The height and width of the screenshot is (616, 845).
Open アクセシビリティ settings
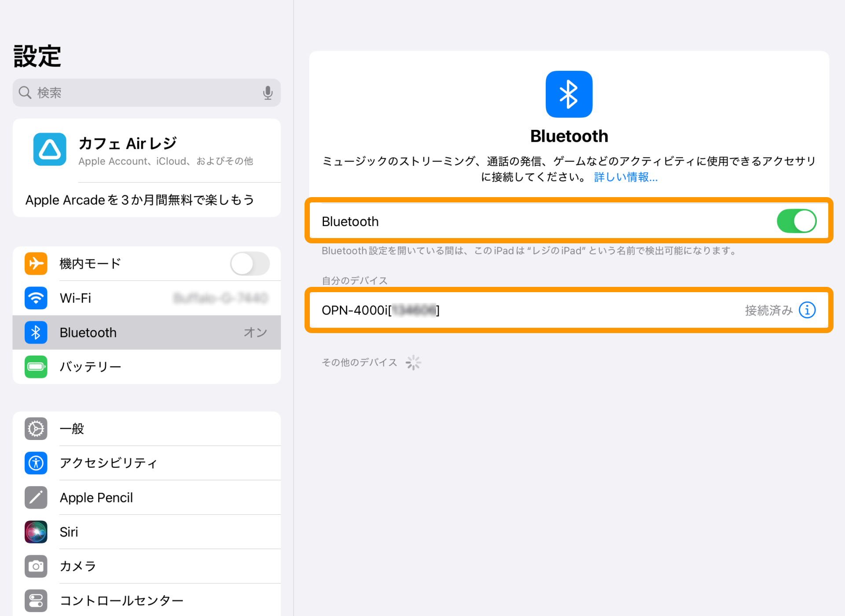(147, 463)
